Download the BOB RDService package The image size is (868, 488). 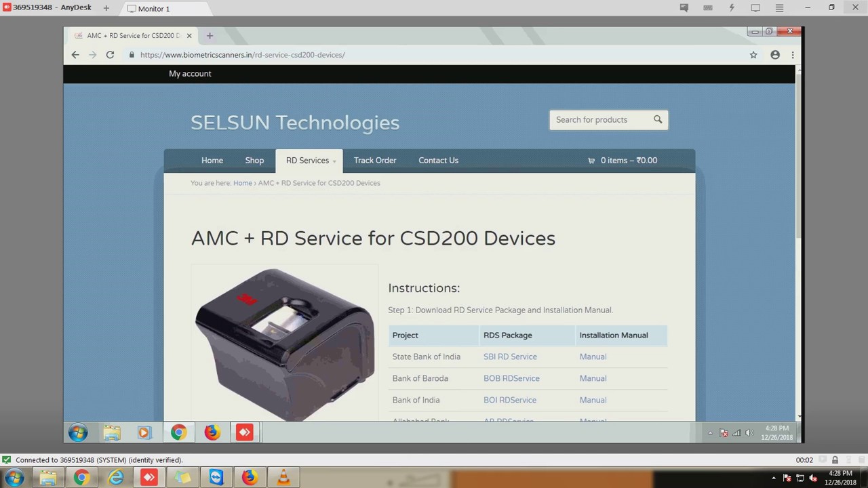coord(511,378)
